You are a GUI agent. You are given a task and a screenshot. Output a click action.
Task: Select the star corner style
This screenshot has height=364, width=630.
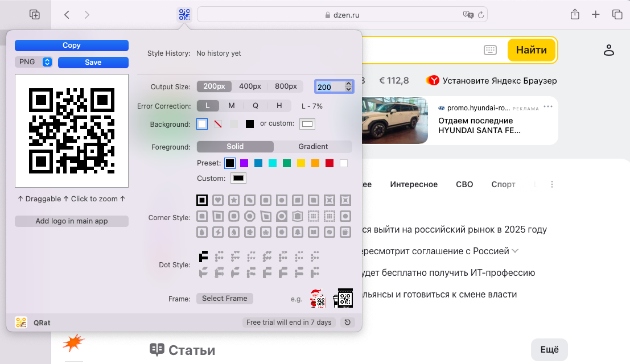point(234,200)
